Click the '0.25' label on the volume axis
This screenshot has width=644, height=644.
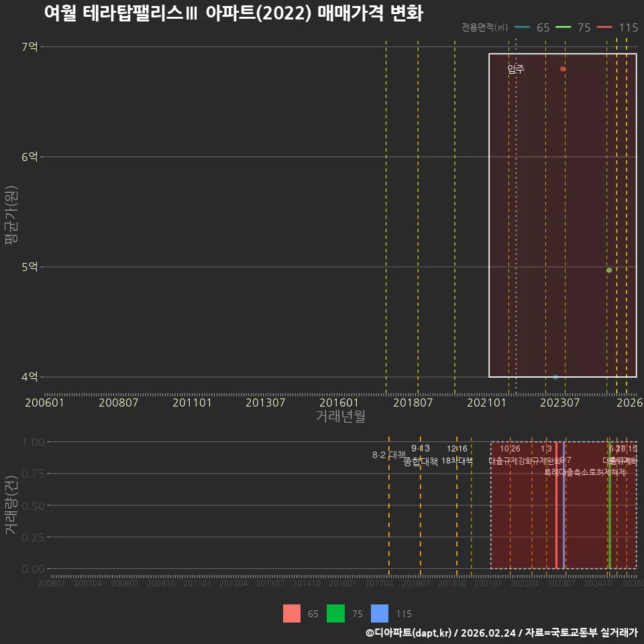point(34,537)
